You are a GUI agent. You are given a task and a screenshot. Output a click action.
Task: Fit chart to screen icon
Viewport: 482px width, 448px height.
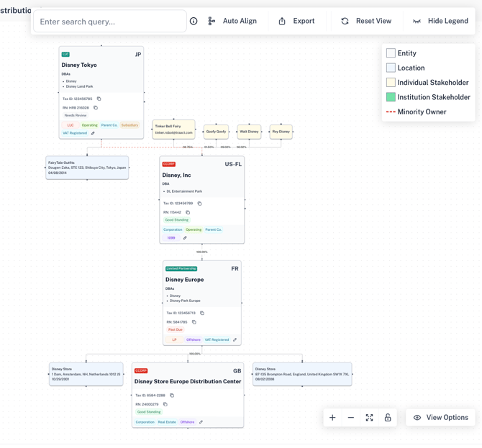click(369, 417)
